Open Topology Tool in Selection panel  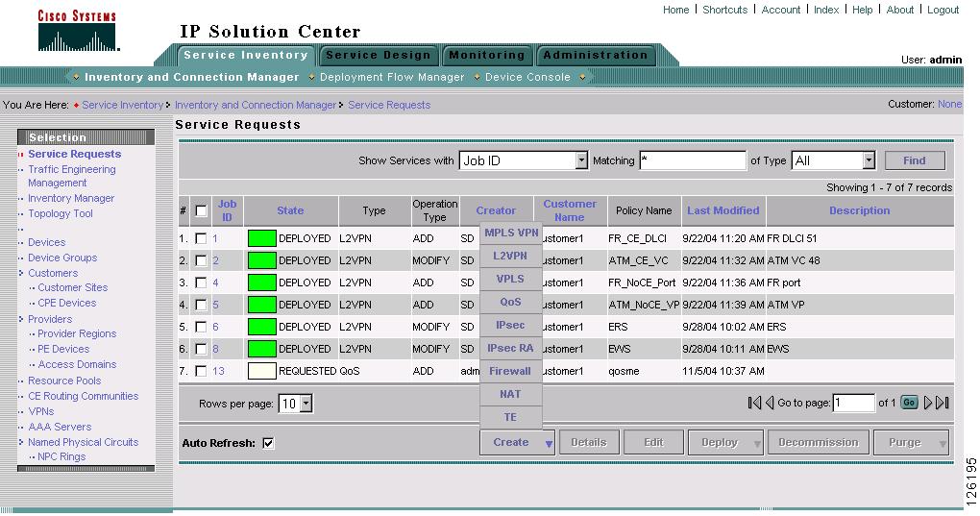click(60, 213)
